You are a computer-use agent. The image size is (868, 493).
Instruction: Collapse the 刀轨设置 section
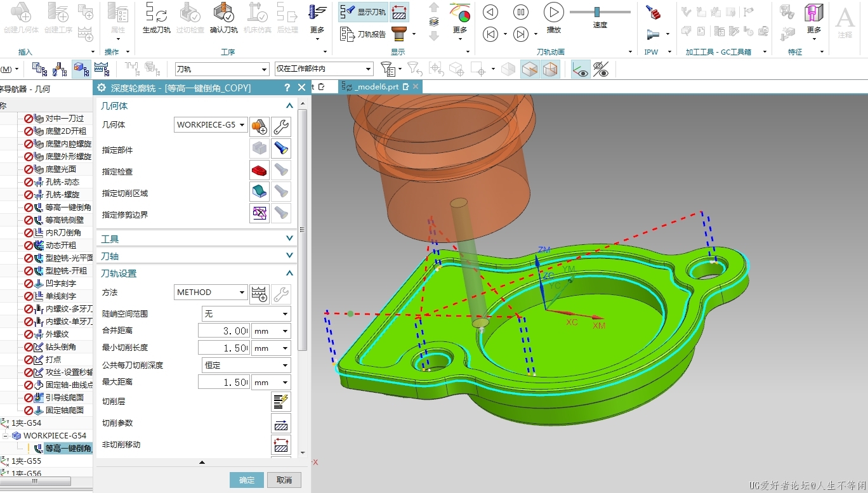[289, 273]
